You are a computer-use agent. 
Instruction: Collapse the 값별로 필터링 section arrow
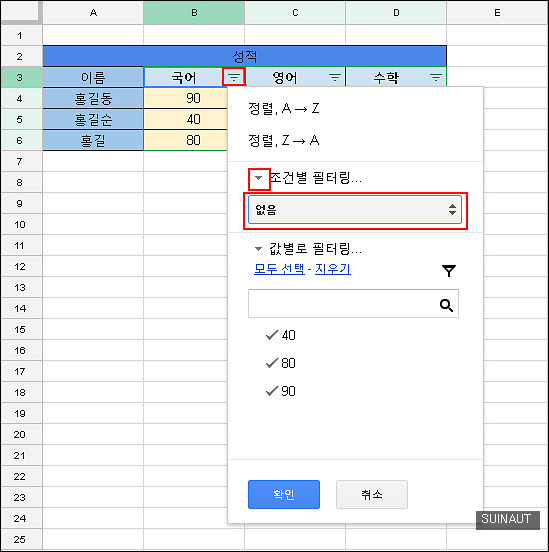(258, 249)
